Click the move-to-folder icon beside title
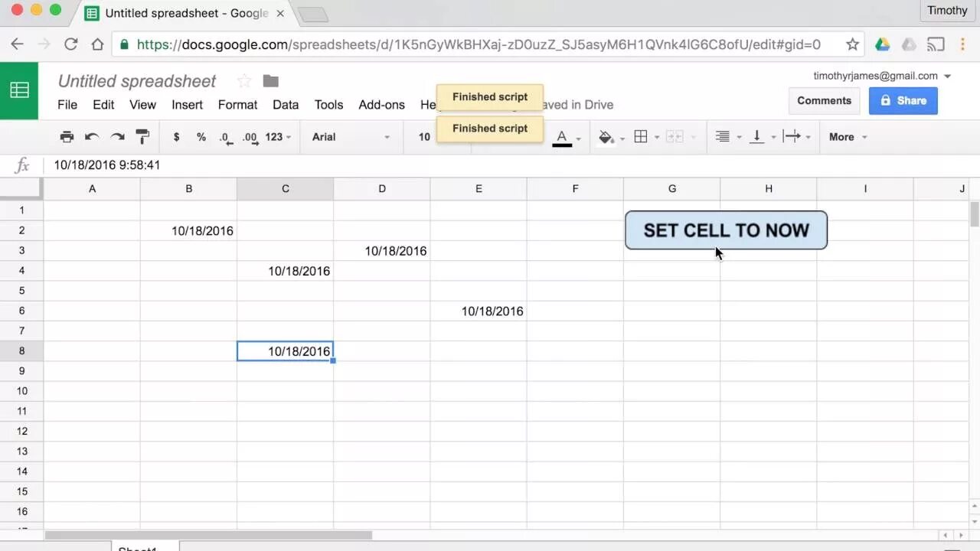The height and width of the screenshot is (551, 980). (270, 80)
